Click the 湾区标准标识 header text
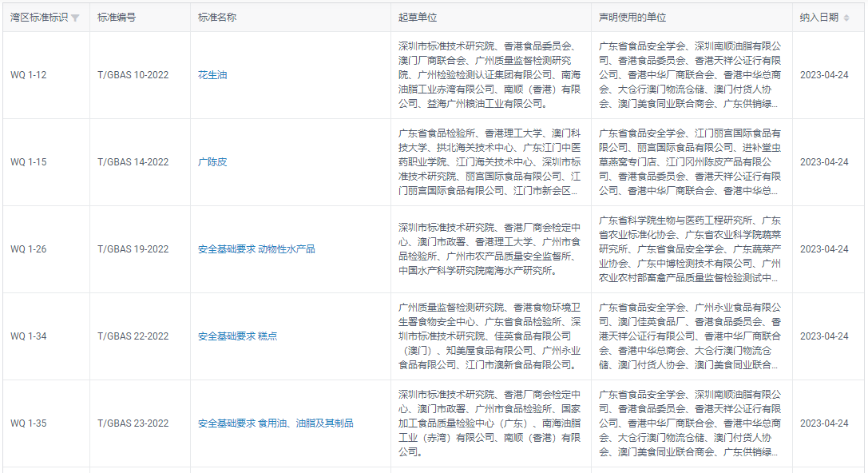Image resolution: width=868 pixels, height=473 pixels. coord(39,17)
